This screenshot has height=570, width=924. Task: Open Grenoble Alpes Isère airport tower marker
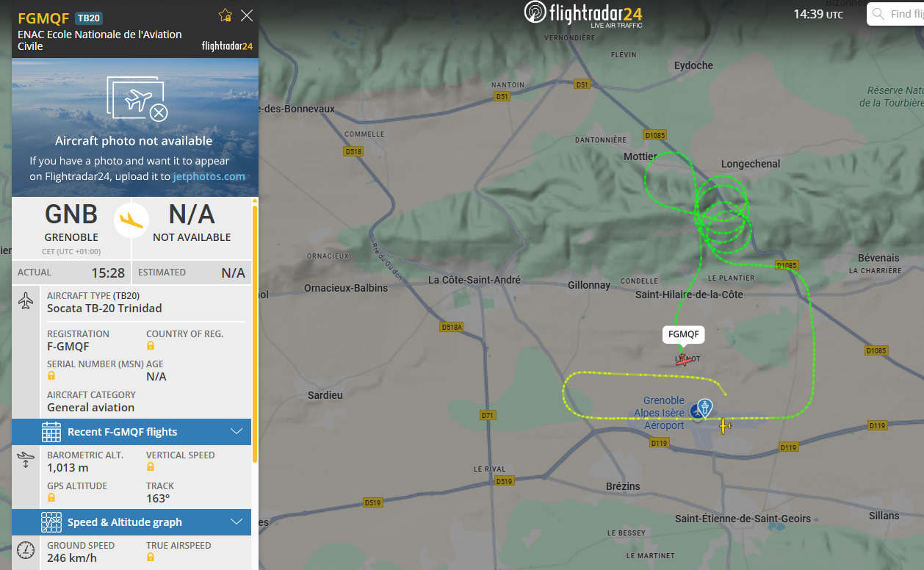click(704, 408)
